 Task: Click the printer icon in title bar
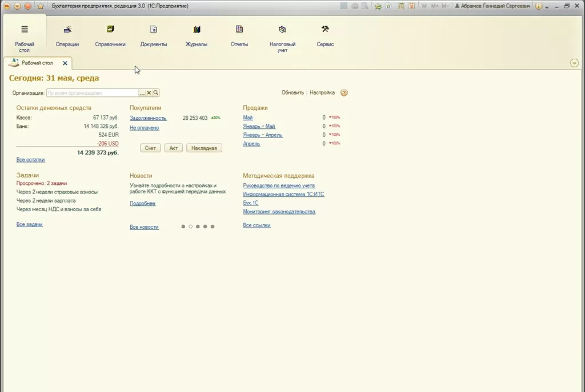coord(354,6)
